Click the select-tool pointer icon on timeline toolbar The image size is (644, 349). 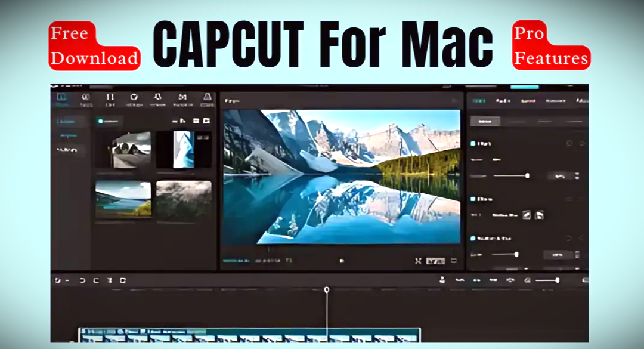coord(58,280)
